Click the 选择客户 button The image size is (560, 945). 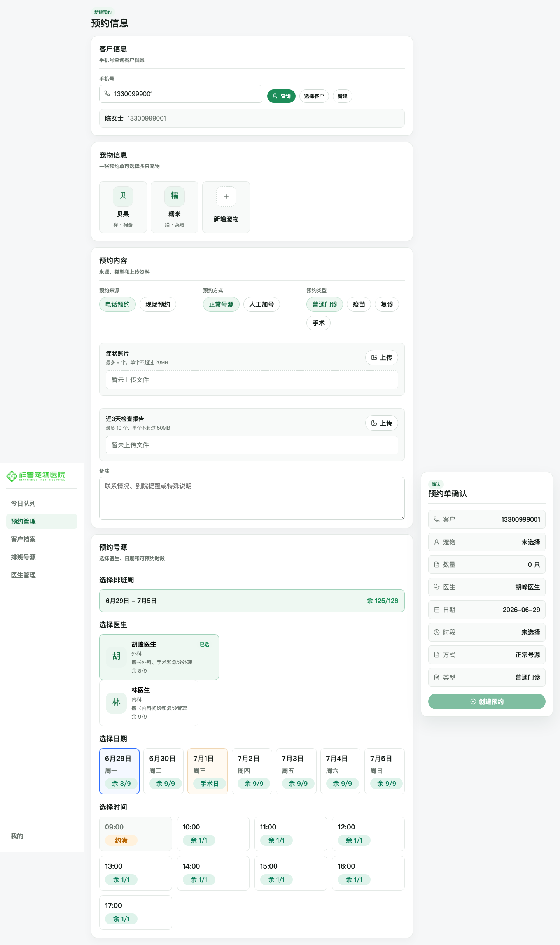tap(314, 96)
